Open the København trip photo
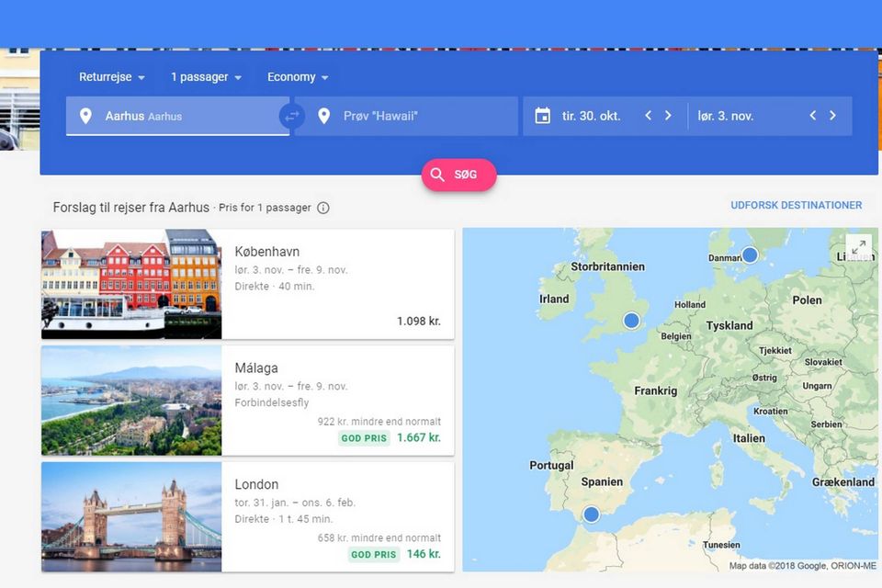This screenshot has height=588, width=882. click(x=131, y=284)
